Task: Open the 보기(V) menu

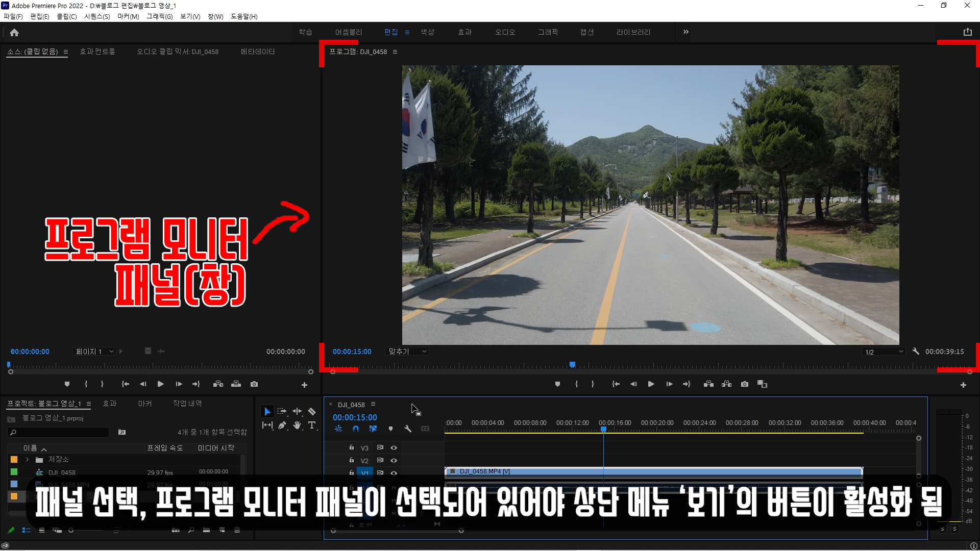Action: point(190,16)
